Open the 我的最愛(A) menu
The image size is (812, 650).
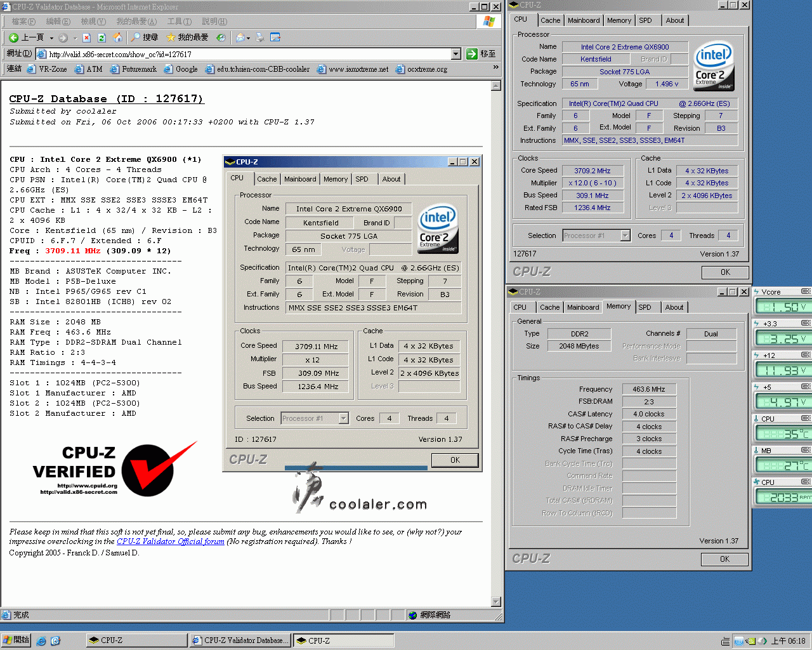point(138,22)
